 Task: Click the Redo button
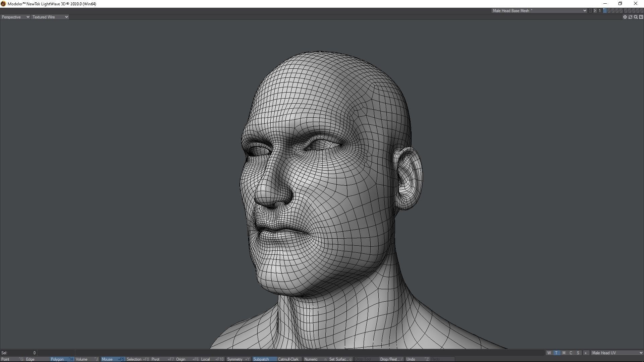coord(442,359)
